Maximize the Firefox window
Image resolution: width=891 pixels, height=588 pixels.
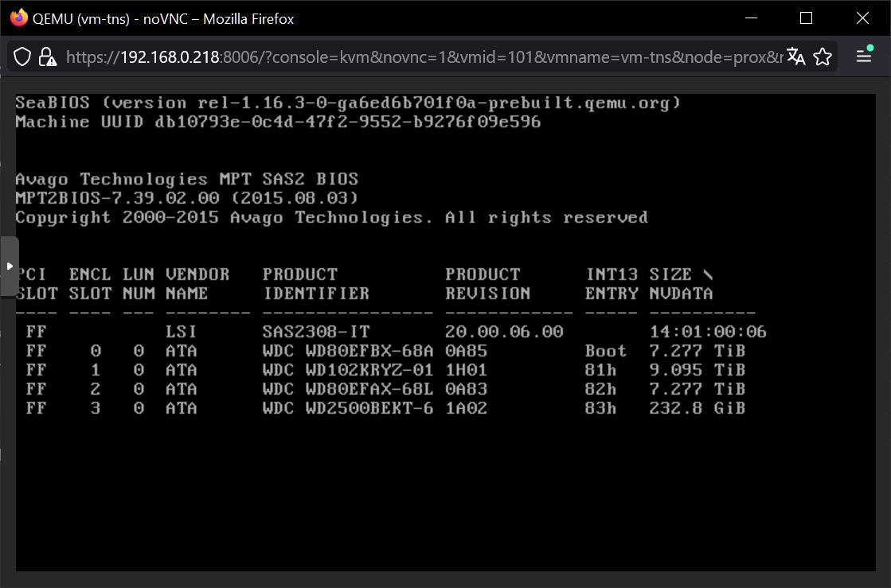tap(806, 18)
